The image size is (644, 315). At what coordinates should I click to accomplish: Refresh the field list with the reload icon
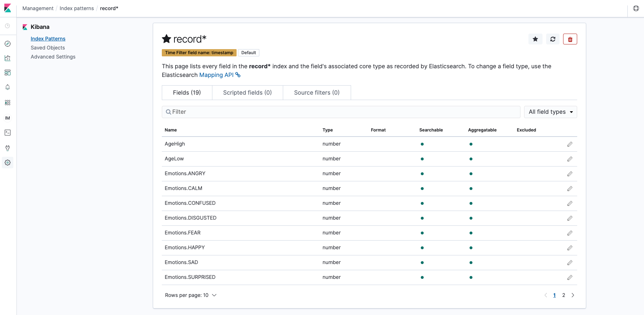pyautogui.click(x=553, y=39)
